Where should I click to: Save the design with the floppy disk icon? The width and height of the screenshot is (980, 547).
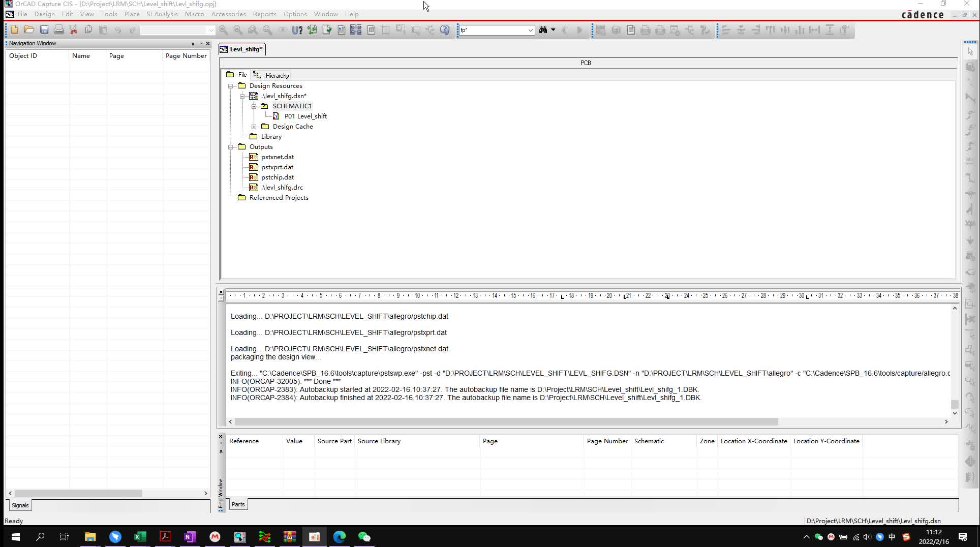[x=44, y=30]
